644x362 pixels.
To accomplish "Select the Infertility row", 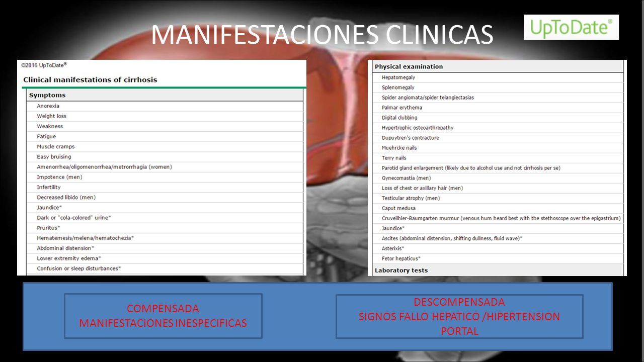I will coord(165,187).
